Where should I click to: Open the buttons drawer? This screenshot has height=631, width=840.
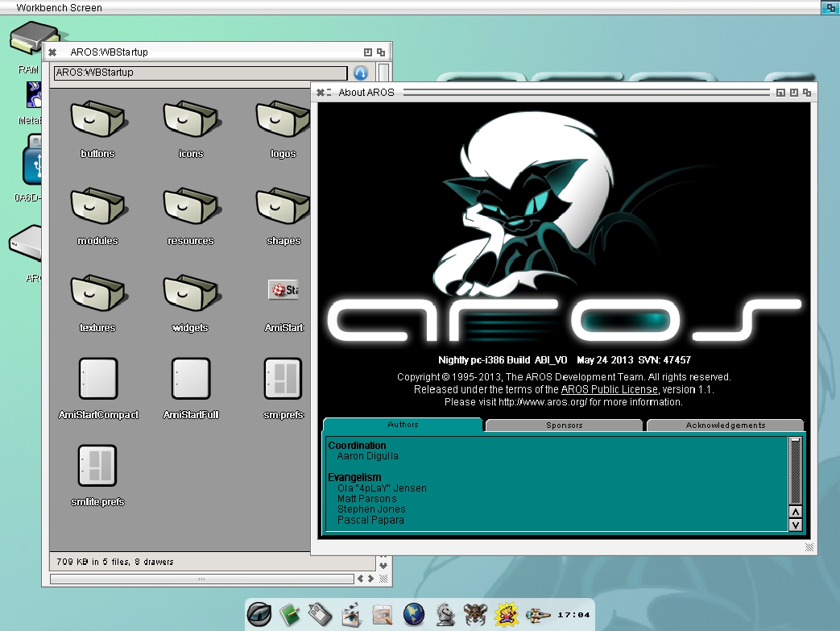click(97, 122)
